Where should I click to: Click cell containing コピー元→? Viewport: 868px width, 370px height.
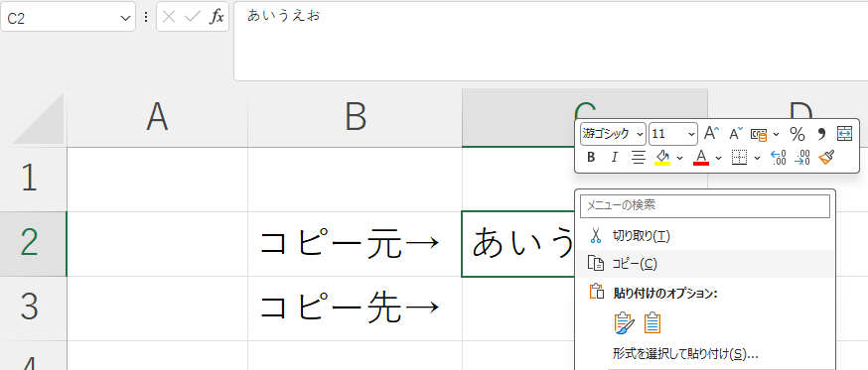[355, 244]
